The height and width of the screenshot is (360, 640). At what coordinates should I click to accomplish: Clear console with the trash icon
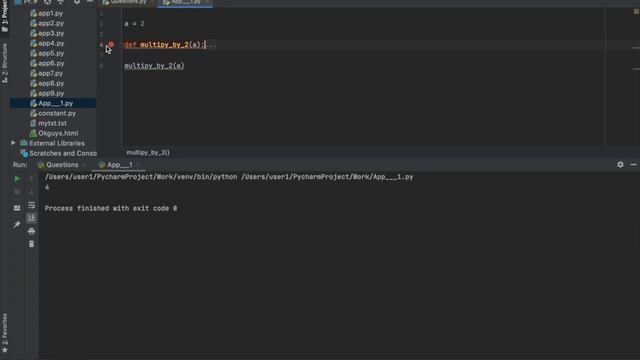pyautogui.click(x=31, y=244)
